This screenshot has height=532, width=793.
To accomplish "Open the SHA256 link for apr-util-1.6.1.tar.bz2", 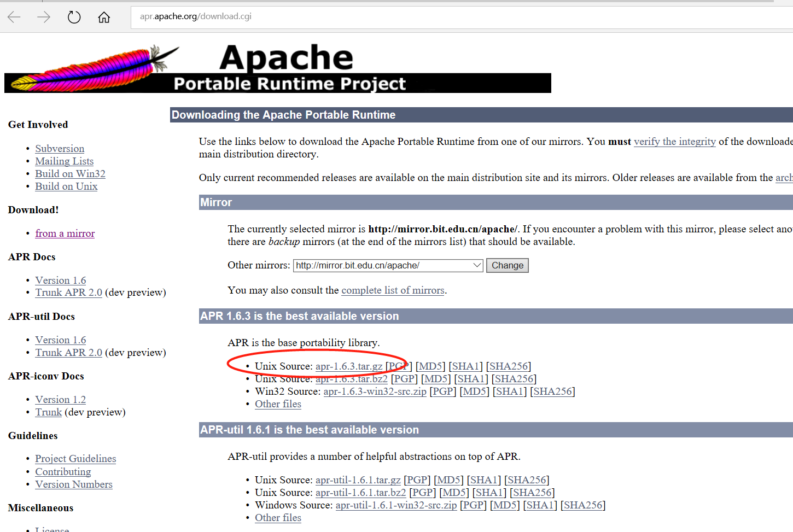I will coord(532,493).
